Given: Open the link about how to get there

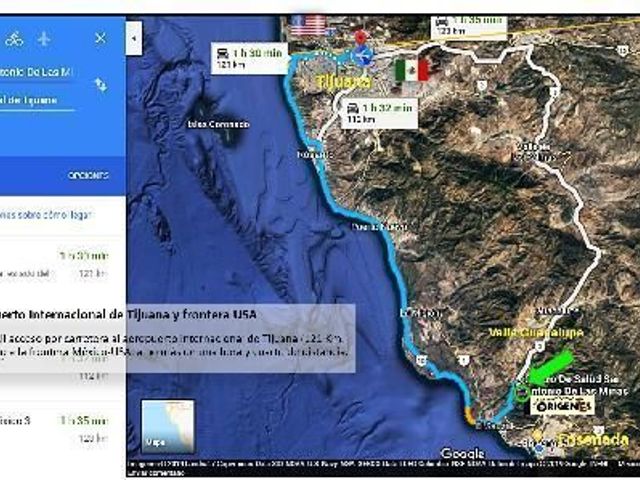Looking at the screenshot, I should click(x=46, y=215).
